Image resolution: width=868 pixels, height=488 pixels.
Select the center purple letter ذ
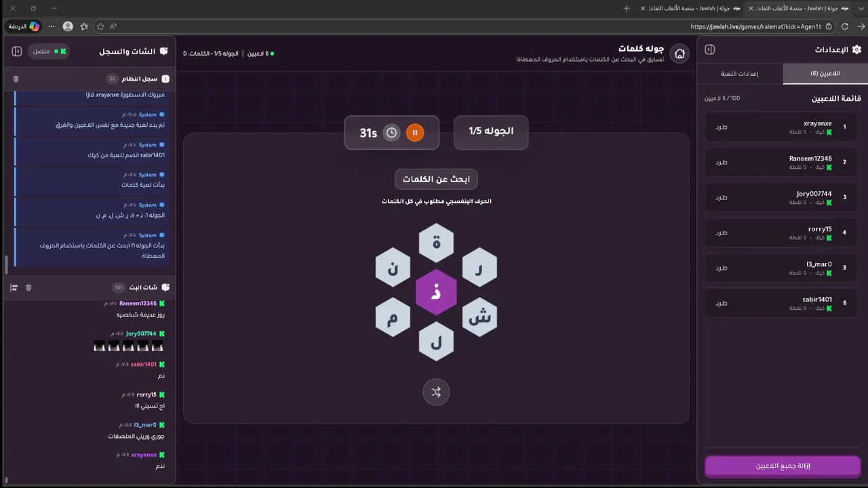(436, 291)
